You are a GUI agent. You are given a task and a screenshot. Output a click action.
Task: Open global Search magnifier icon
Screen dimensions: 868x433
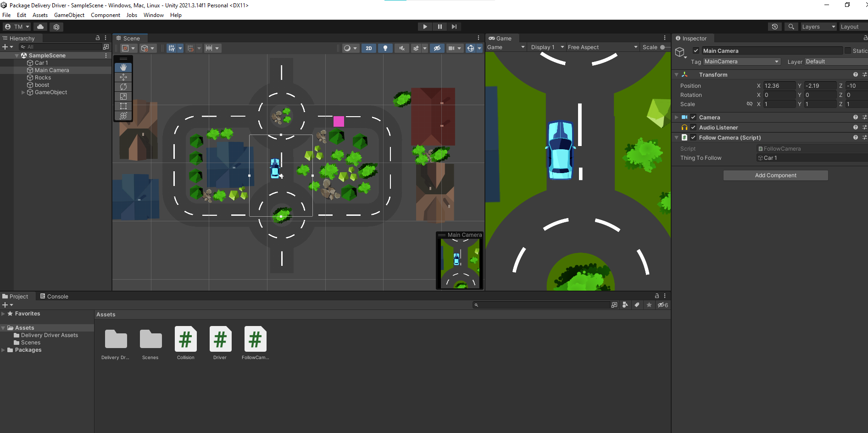(x=791, y=27)
